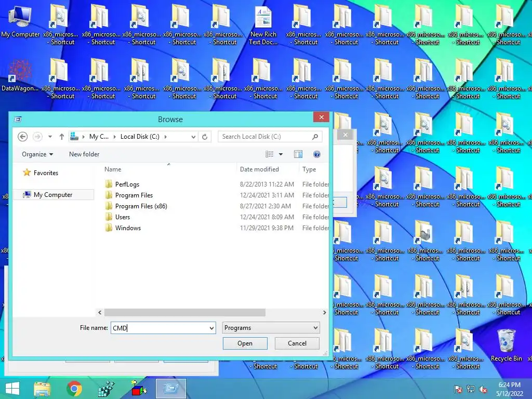Expand chevron after Local Disk (C:)
Viewport: 532px width, 399px height.
coord(166,137)
